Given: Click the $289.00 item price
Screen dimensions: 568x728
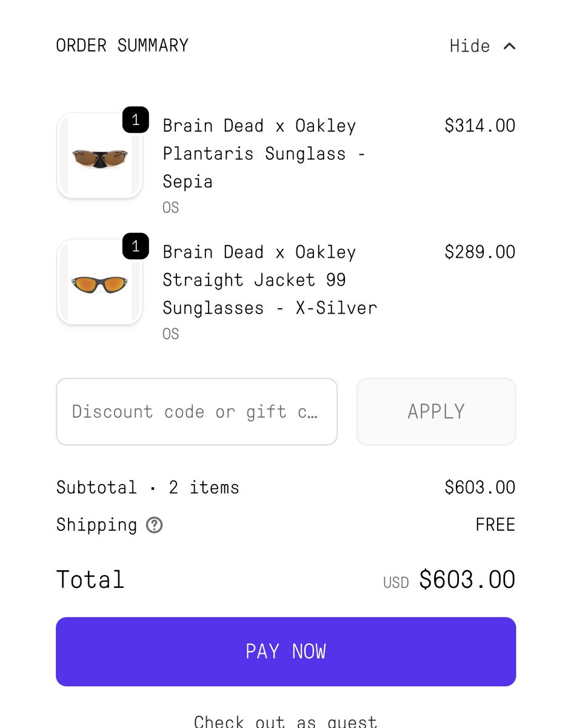Looking at the screenshot, I should [x=479, y=252].
